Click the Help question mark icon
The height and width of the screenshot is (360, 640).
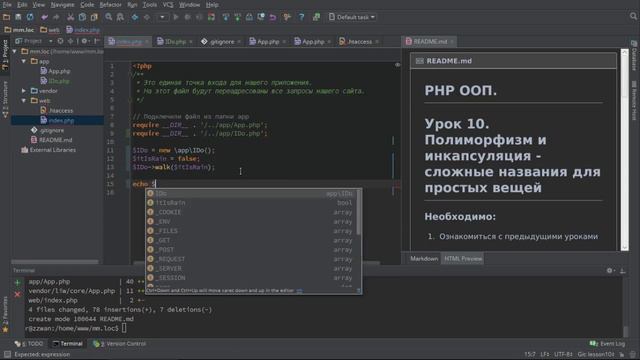(x=302, y=17)
